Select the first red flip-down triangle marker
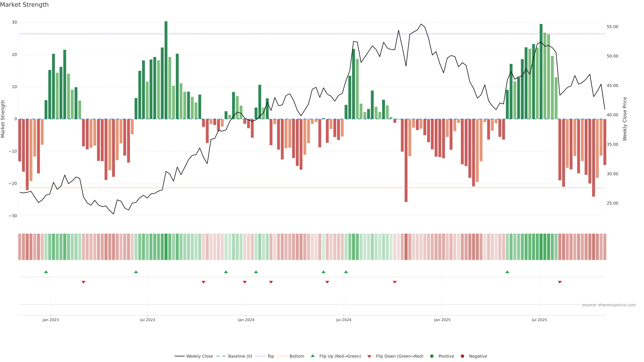The width and height of the screenshot is (644, 362). click(x=84, y=282)
